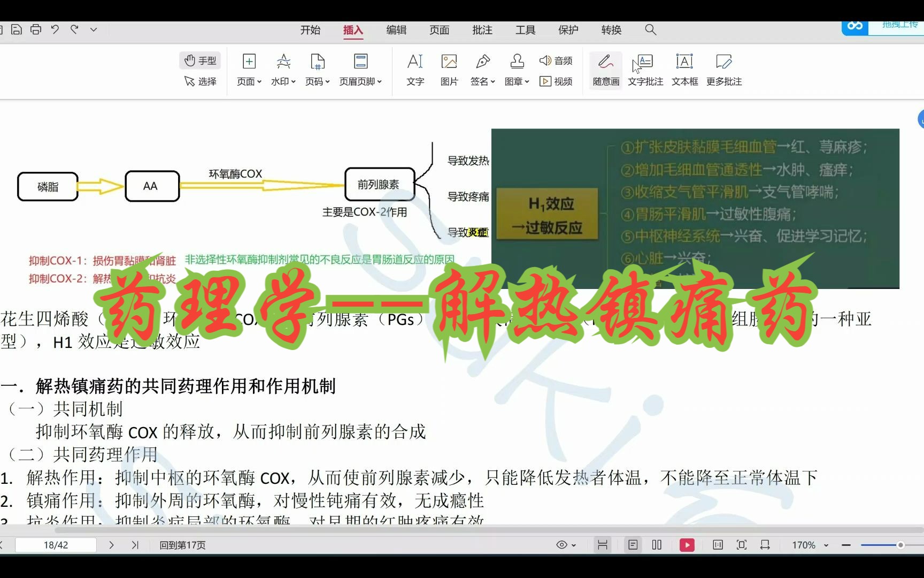924x578 pixels.
Task: Select the 手型 (hand) tool
Action: coord(200,60)
